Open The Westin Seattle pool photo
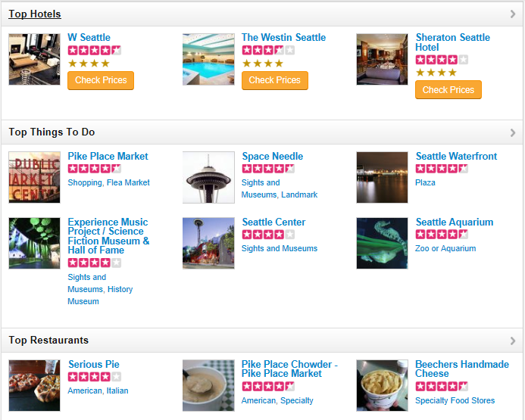Screen dimensions: 525x420 click(208, 59)
